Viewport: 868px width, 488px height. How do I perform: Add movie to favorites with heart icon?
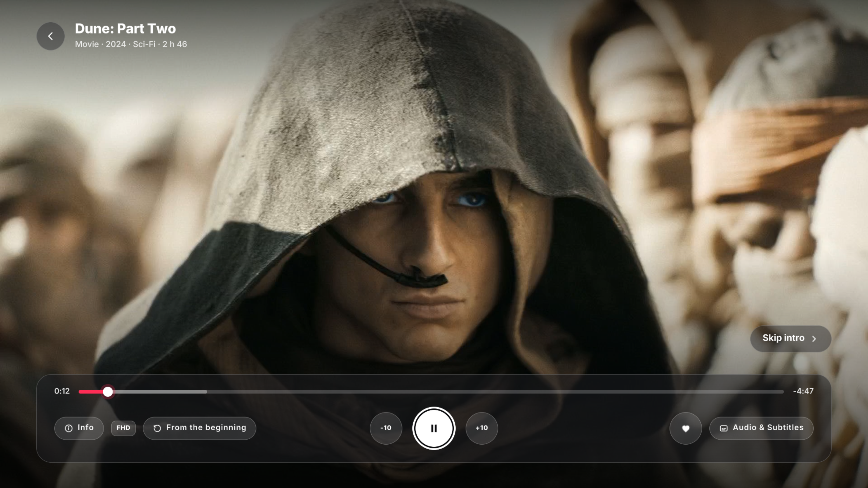[x=685, y=428]
